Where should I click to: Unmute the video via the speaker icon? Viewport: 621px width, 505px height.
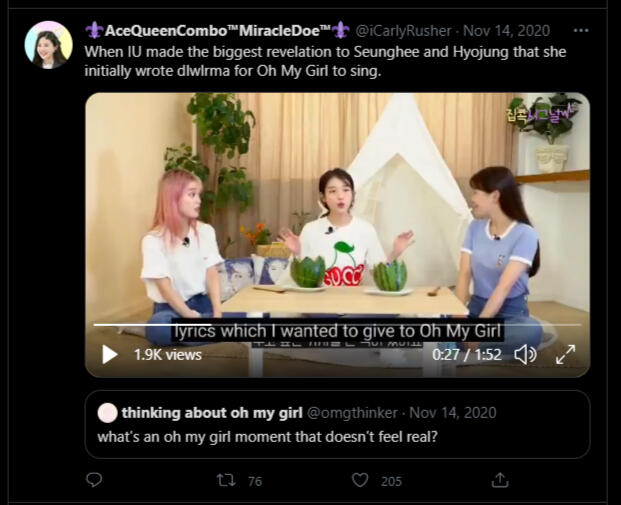[525, 354]
